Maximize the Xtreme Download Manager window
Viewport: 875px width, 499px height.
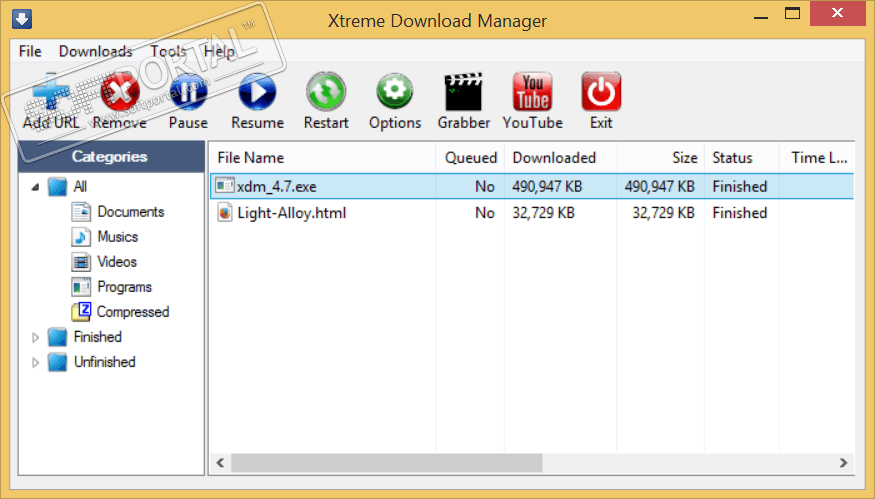pyautogui.click(x=792, y=13)
